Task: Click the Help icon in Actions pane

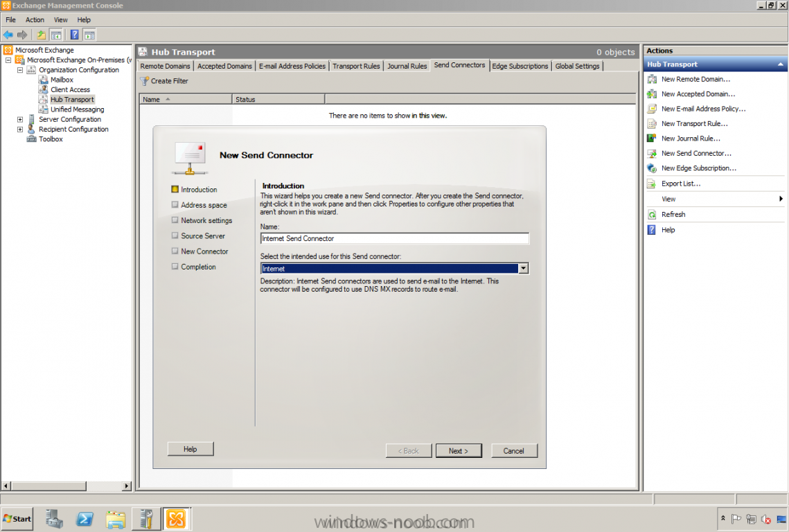Action: (x=652, y=230)
